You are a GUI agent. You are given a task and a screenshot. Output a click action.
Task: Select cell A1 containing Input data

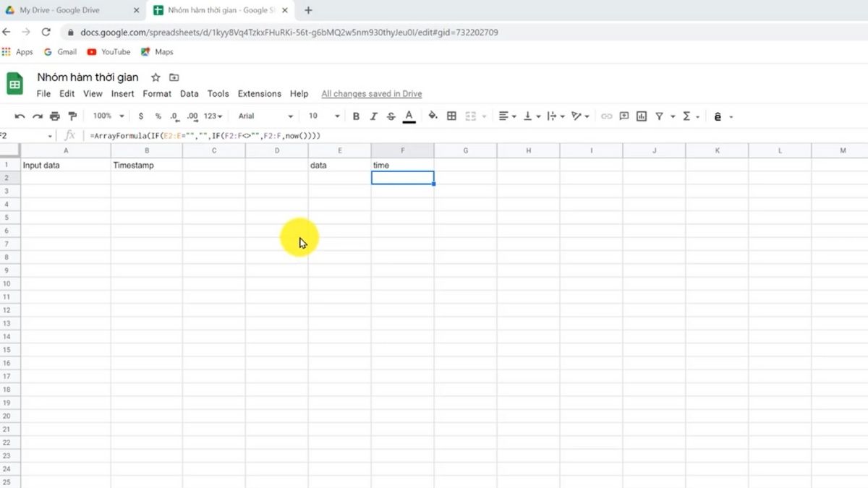pyautogui.click(x=66, y=165)
